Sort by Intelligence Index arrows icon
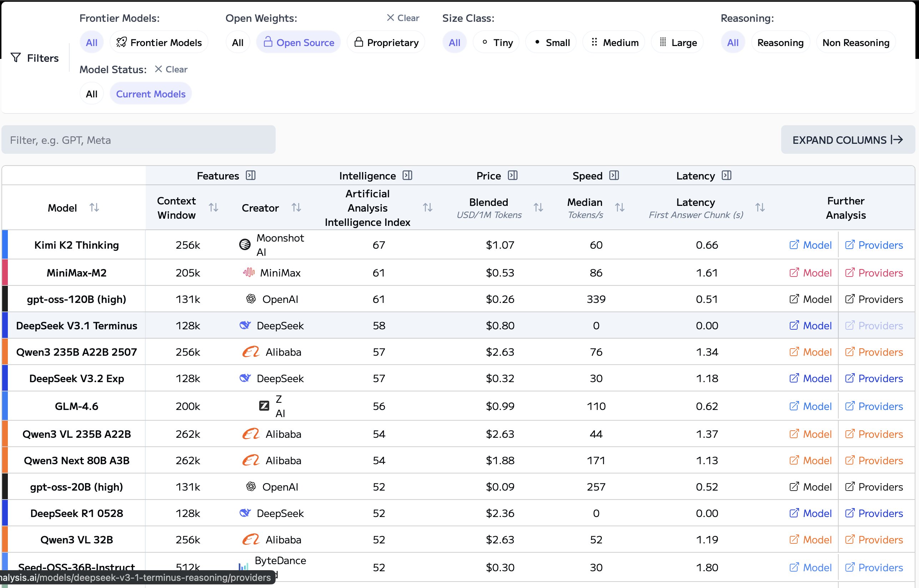The height and width of the screenshot is (588, 919). 427,207
